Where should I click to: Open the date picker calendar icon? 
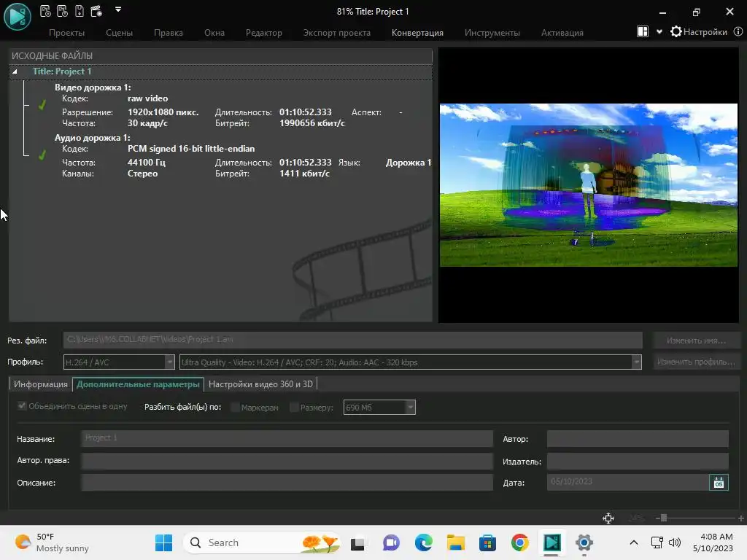click(x=719, y=483)
